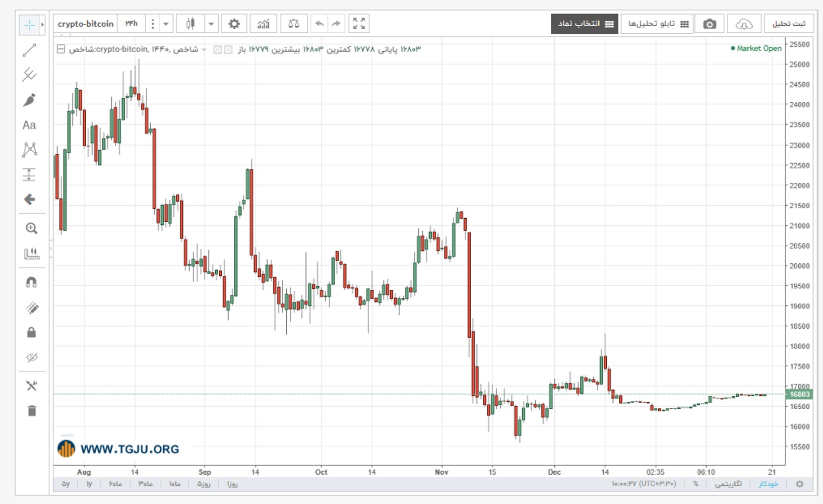
Task: Click the cloud save/load icon
Action: point(744,24)
